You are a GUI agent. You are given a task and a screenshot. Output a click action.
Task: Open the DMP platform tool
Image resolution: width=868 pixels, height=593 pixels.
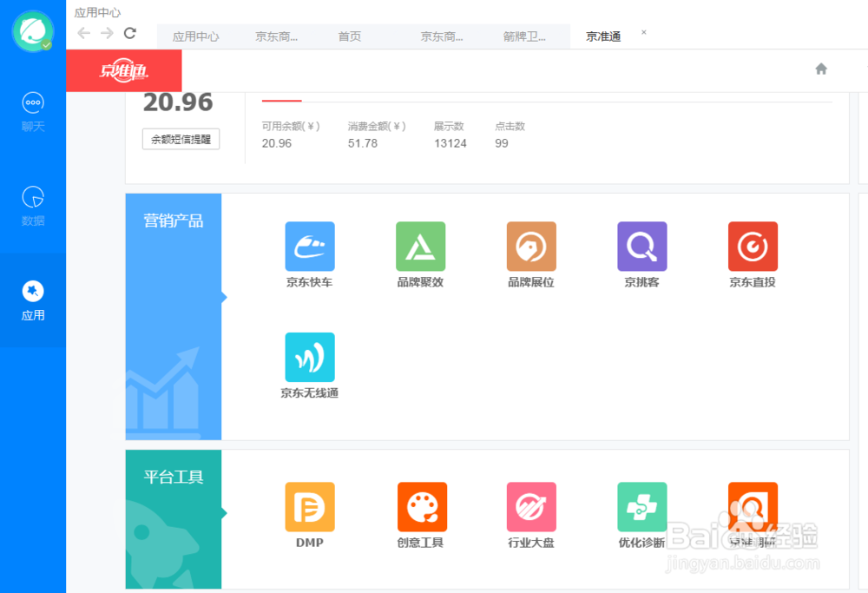(310, 507)
